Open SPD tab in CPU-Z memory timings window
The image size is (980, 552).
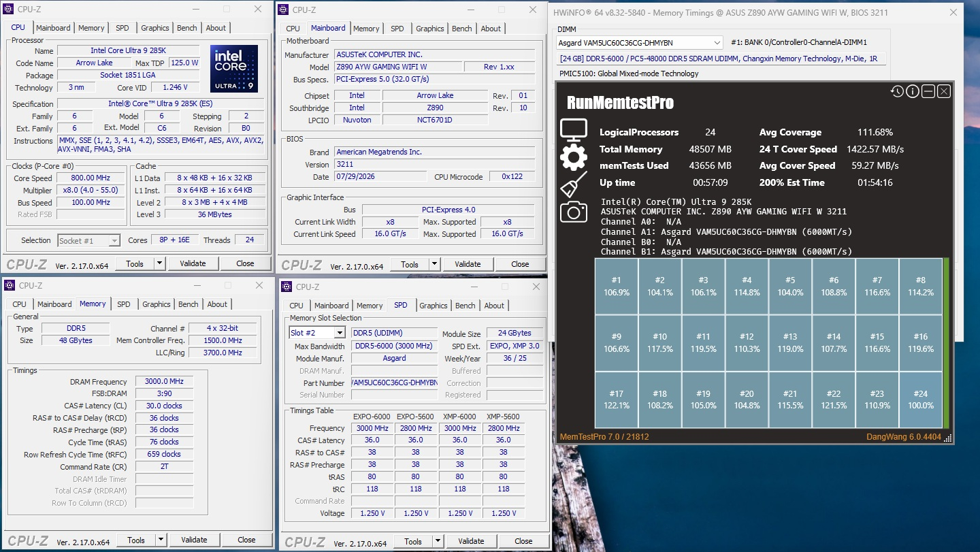click(x=123, y=304)
